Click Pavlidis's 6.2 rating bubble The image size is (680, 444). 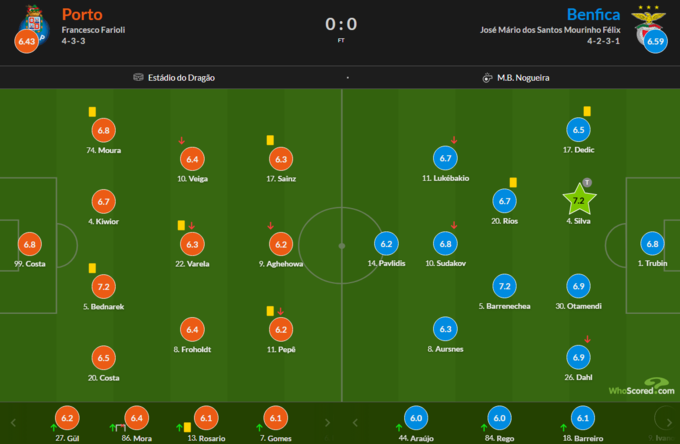point(385,243)
